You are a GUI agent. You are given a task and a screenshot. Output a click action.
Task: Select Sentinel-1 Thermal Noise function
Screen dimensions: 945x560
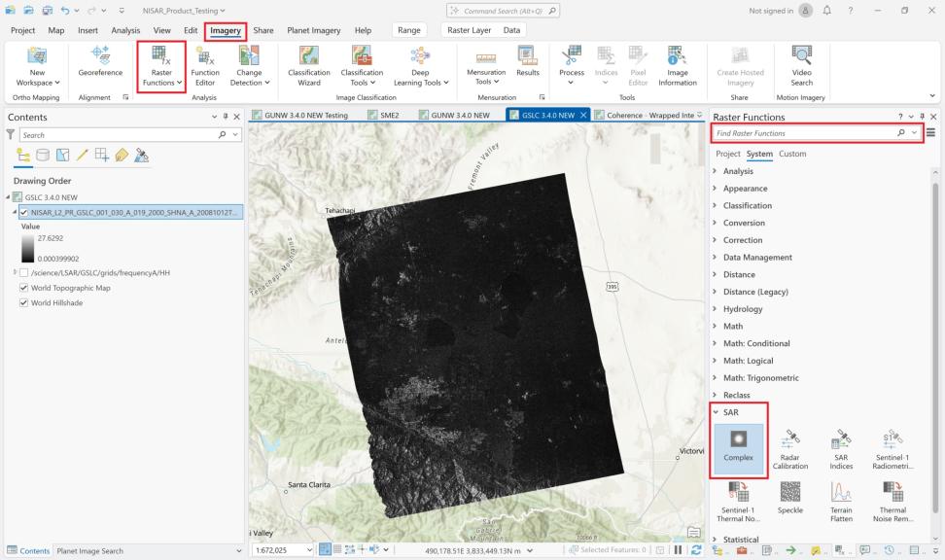738,502
